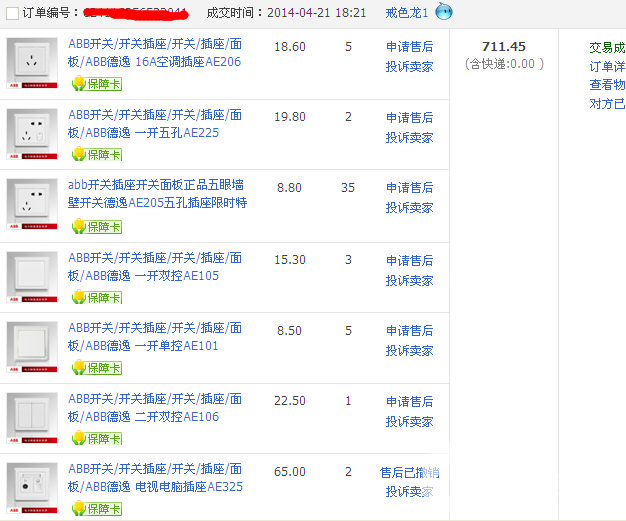Click 保障卡 badge under 一开五孔 AE225
The image size is (626, 521).
pyautogui.click(x=96, y=155)
